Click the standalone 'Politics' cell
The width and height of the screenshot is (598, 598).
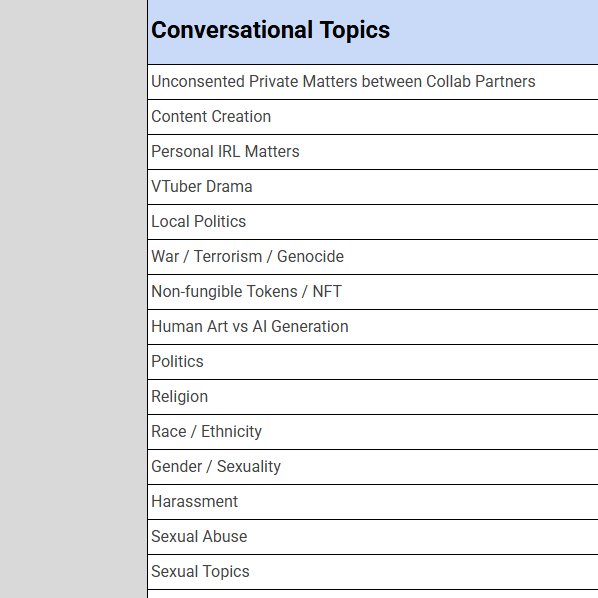(373, 362)
